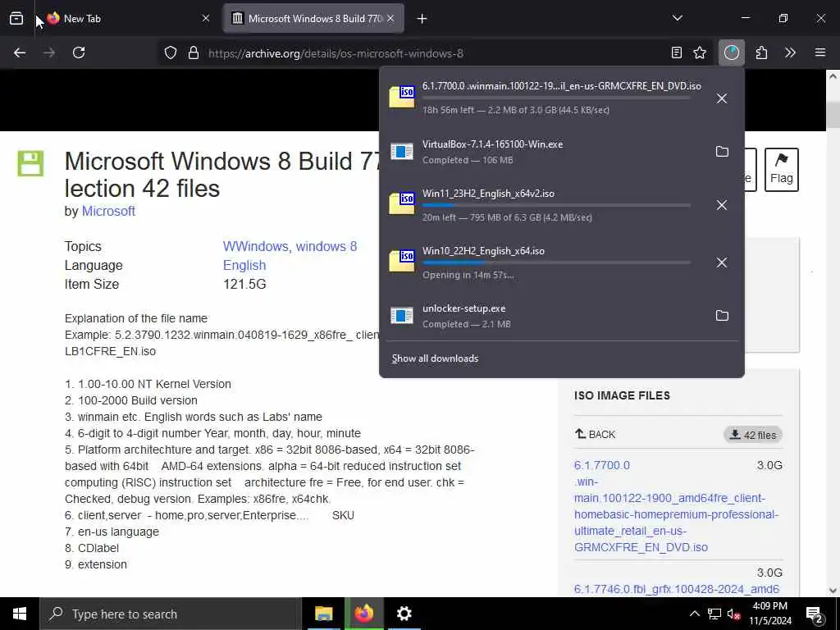Open a new tab with plus button
Viewport: 840px width, 630px height.
[422, 19]
